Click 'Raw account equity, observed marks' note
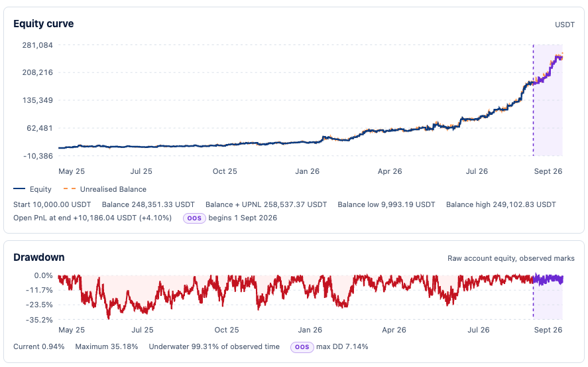The image size is (588, 367). (x=511, y=258)
